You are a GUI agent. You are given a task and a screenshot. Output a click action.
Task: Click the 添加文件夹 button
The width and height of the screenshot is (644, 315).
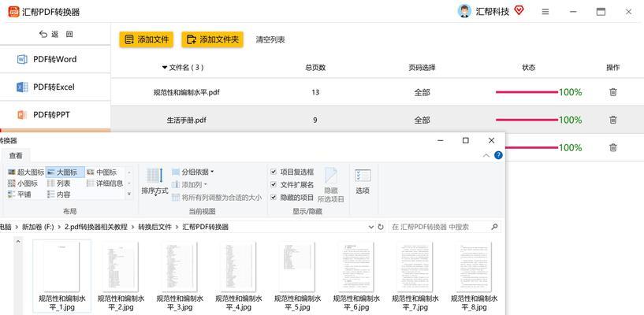pyautogui.click(x=212, y=39)
